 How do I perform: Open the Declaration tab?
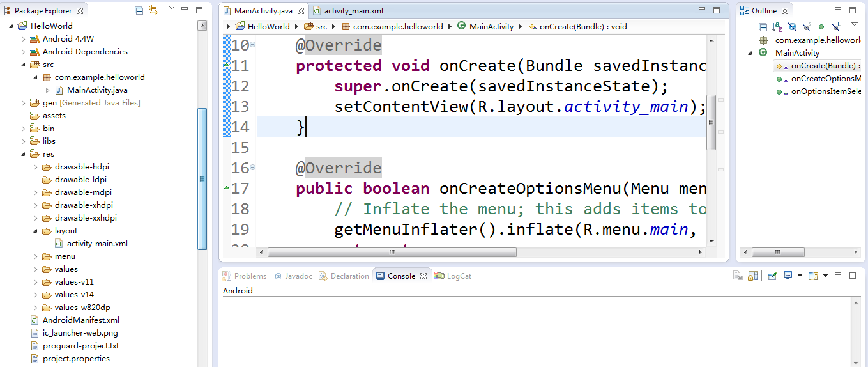pyautogui.click(x=344, y=276)
